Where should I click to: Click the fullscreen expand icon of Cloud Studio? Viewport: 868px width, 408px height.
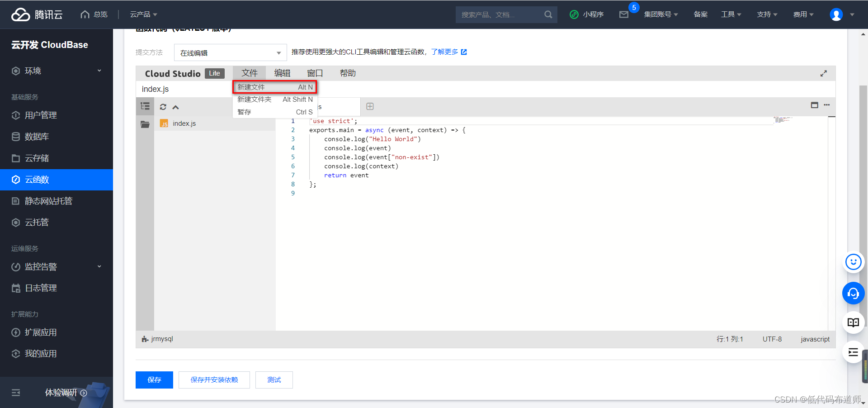pyautogui.click(x=824, y=73)
